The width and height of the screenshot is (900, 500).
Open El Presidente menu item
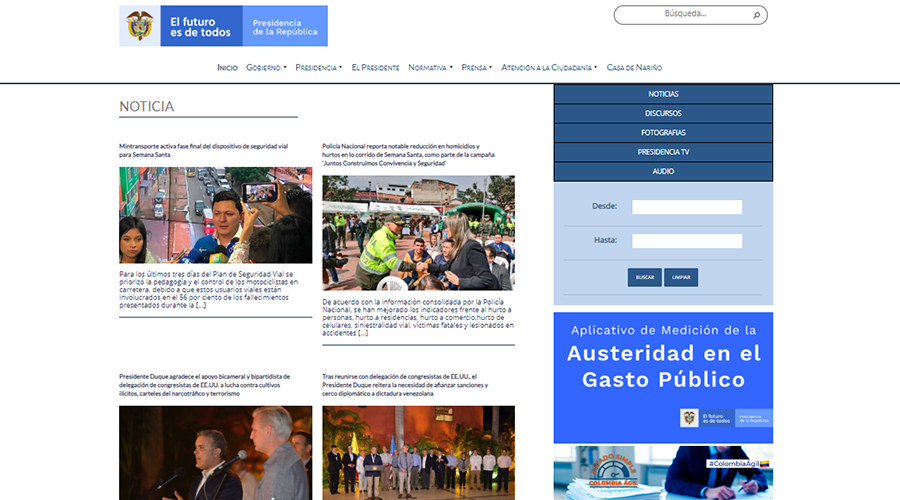tap(375, 68)
